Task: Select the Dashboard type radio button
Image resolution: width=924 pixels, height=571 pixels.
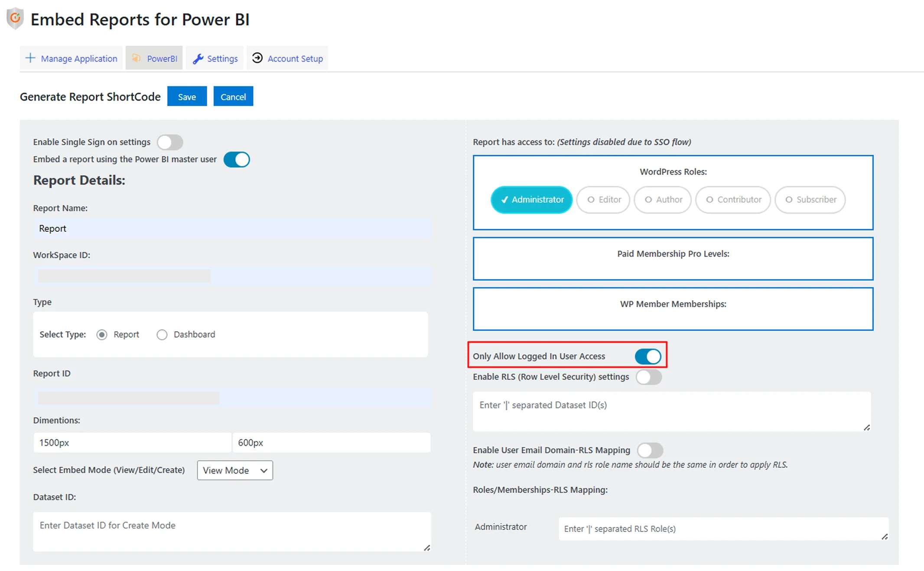Action: pyautogui.click(x=162, y=335)
